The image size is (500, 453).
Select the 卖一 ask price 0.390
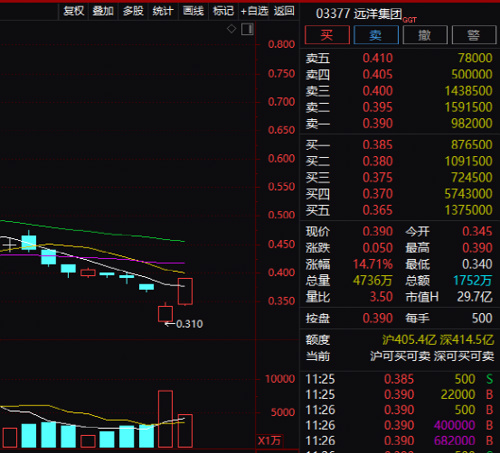(x=378, y=124)
